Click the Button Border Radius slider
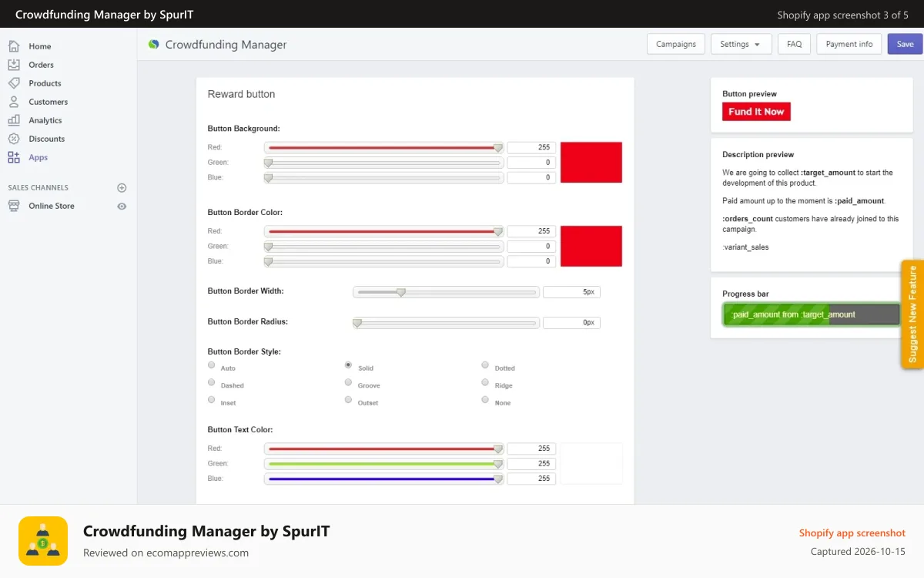This screenshot has height=578, width=924. point(446,323)
